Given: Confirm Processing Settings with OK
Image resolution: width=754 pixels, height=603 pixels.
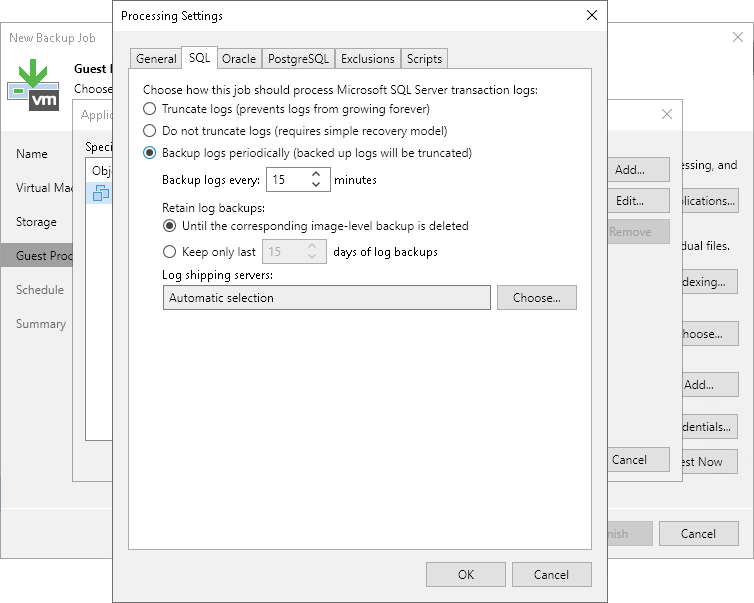Looking at the screenshot, I should click(x=465, y=575).
